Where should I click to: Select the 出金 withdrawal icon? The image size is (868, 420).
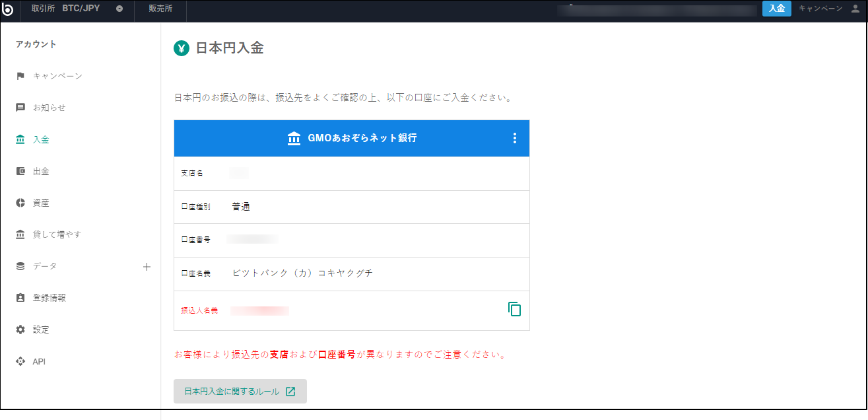[20, 171]
